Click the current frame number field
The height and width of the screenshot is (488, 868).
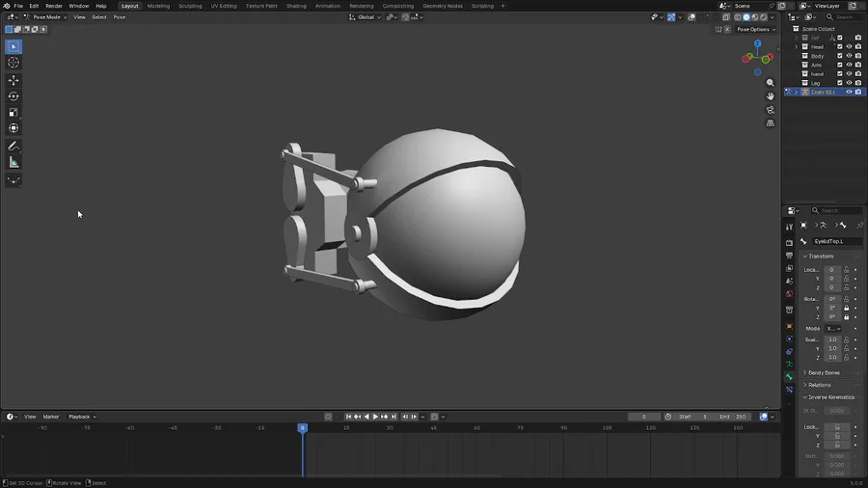click(644, 417)
